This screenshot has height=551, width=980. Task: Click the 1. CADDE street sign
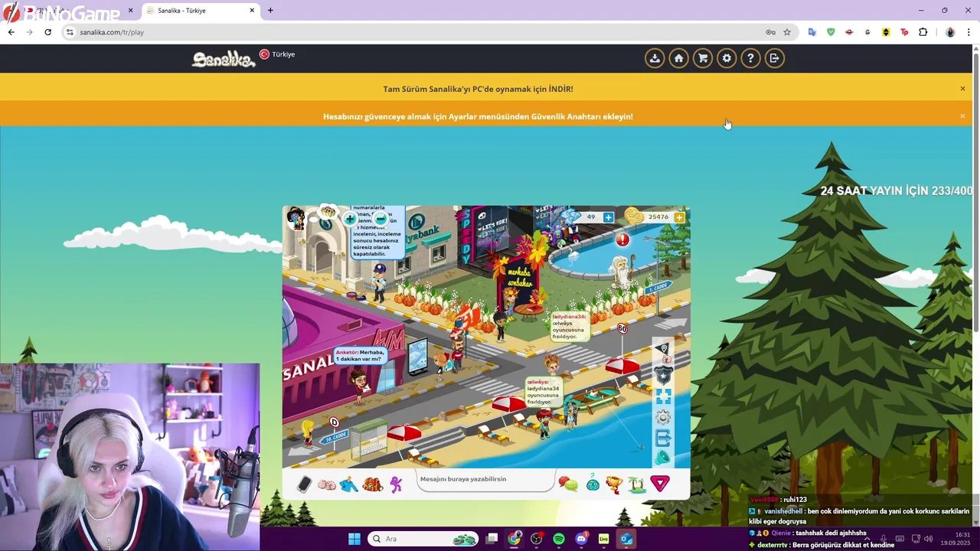tap(658, 288)
